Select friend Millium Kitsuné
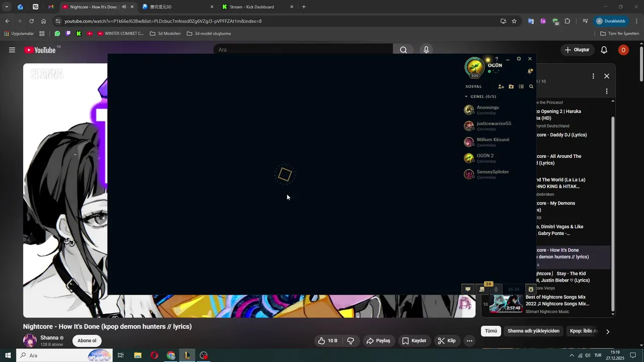Image resolution: width=644 pixels, height=362 pixels. tap(498, 142)
